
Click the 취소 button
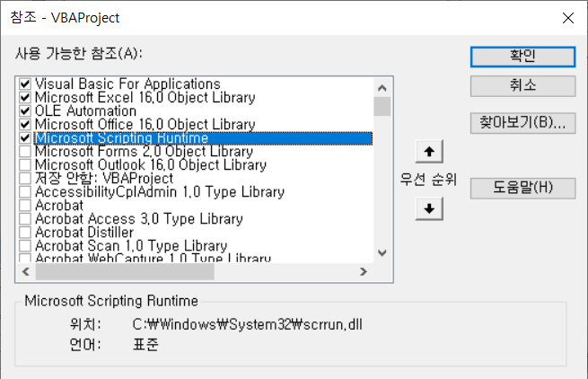(x=522, y=86)
